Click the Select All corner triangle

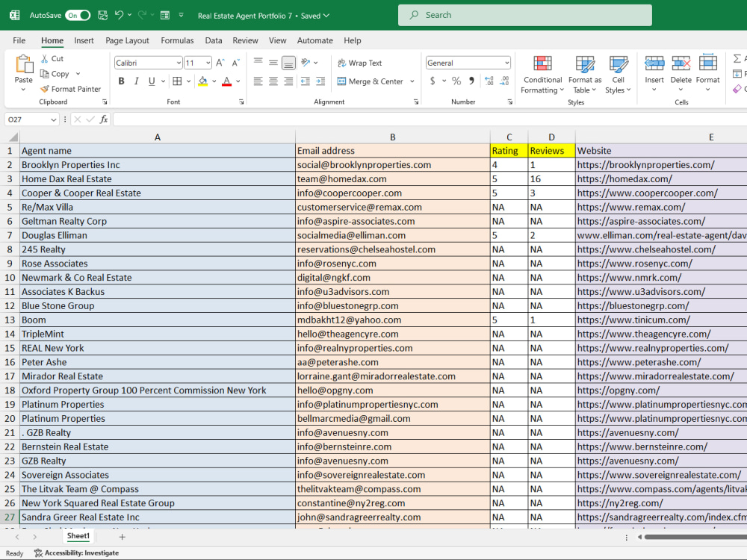13,137
